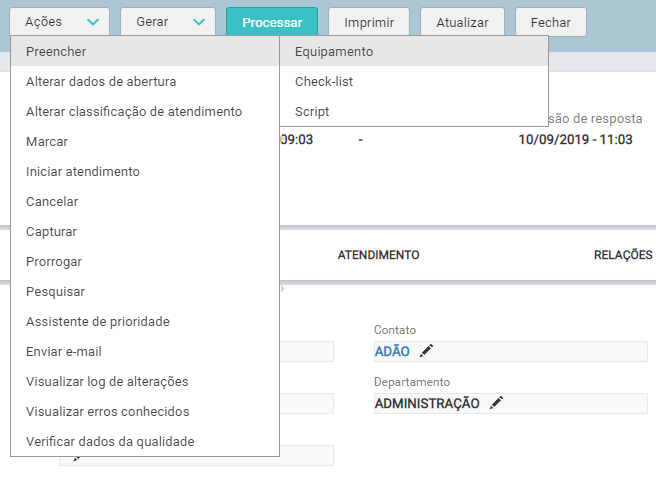
Task: Open the Gerar dropdown menu
Action: pos(168,22)
